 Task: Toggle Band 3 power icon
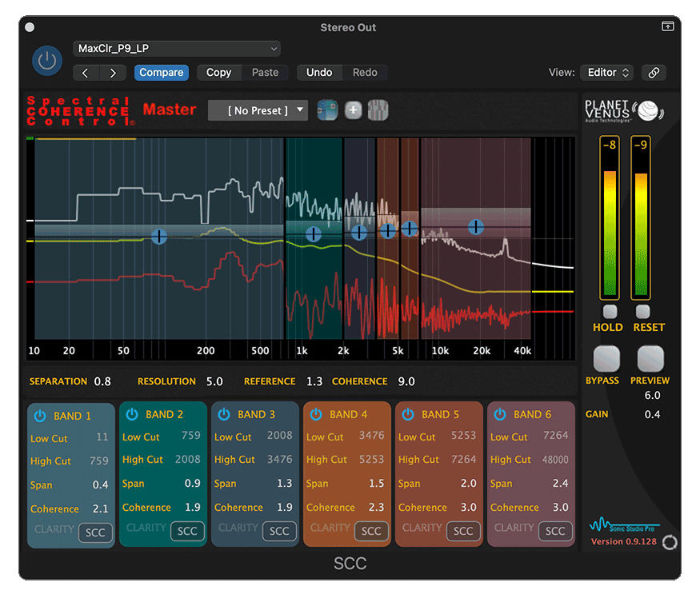(224, 415)
